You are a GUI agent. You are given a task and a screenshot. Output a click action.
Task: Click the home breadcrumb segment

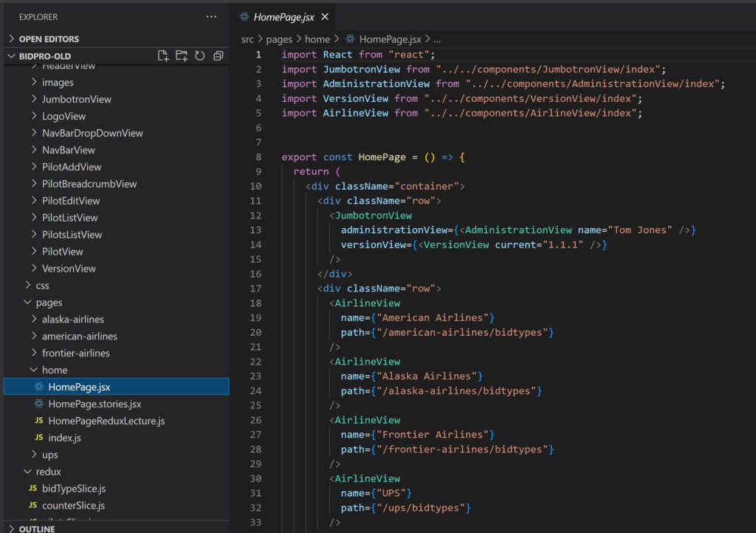(x=317, y=39)
